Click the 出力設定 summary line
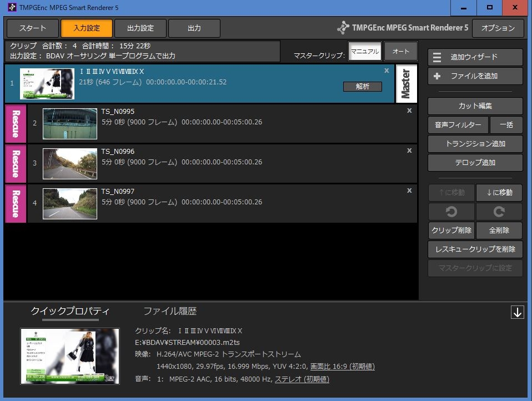Image resolution: width=532 pixels, height=401 pixels. pos(92,56)
